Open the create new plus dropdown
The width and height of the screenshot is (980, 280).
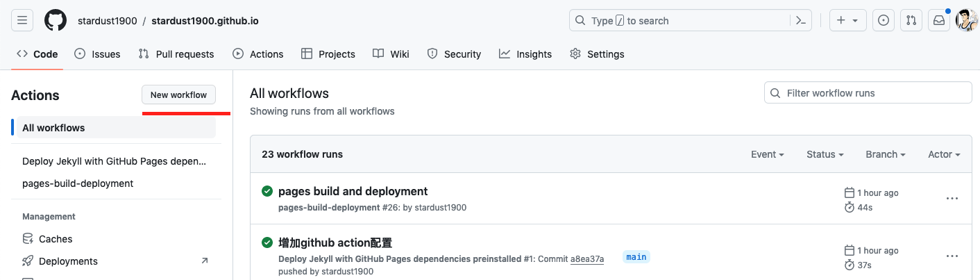(847, 21)
